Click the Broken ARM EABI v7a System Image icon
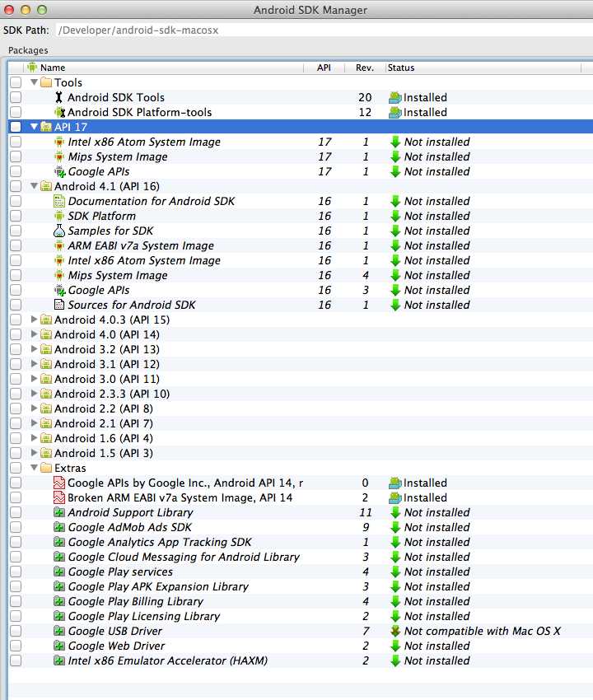This screenshot has height=700, width=593. tap(59, 497)
